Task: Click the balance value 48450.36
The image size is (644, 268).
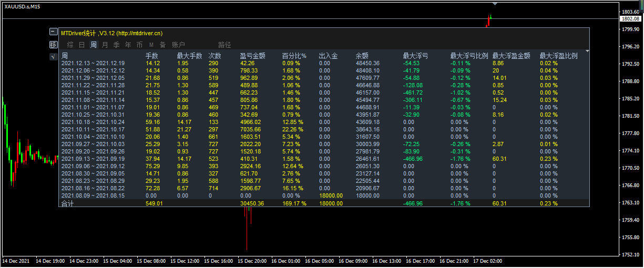Action: (368, 63)
